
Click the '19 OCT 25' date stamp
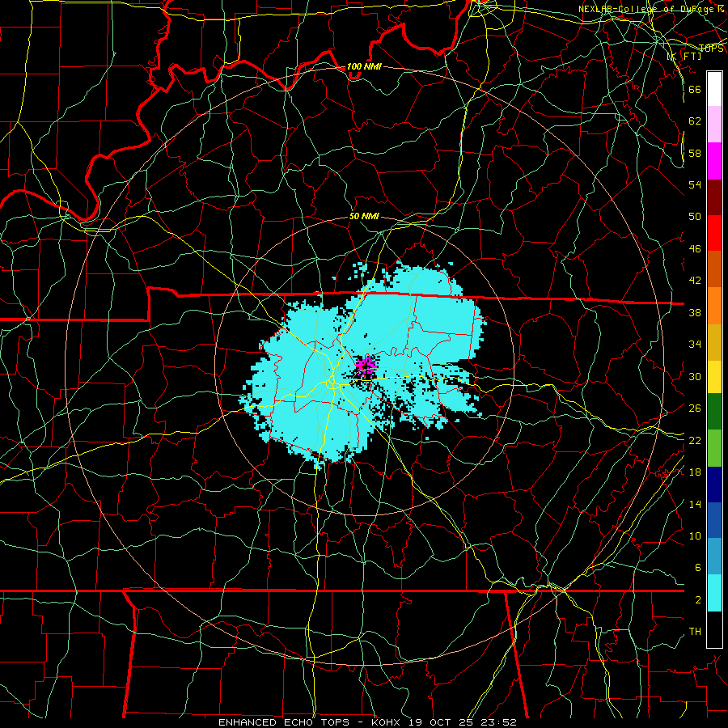(x=440, y=722)
